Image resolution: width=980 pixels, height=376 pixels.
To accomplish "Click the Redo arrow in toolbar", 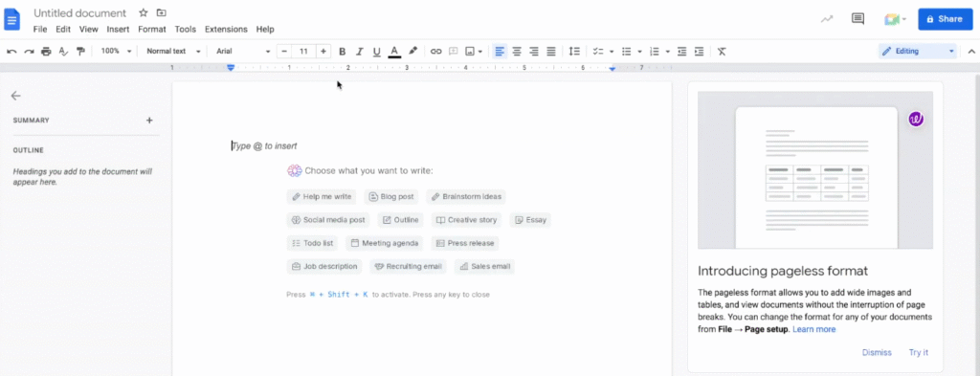I will [x=29, y=52].
